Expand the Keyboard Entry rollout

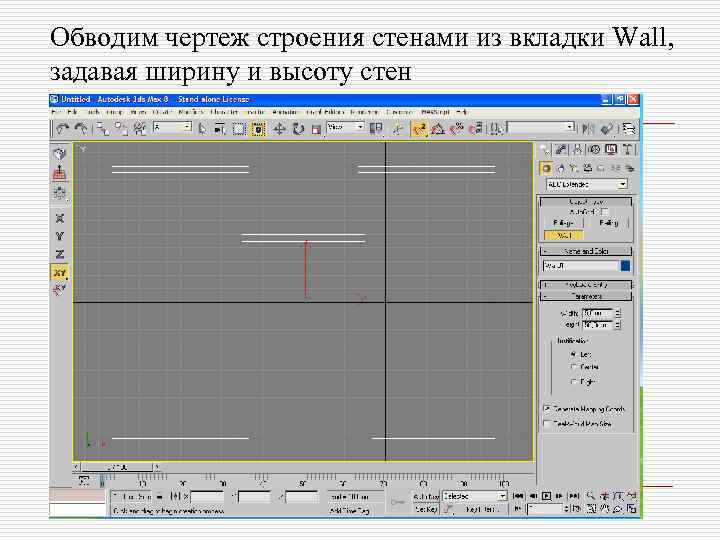pos(586,285)
